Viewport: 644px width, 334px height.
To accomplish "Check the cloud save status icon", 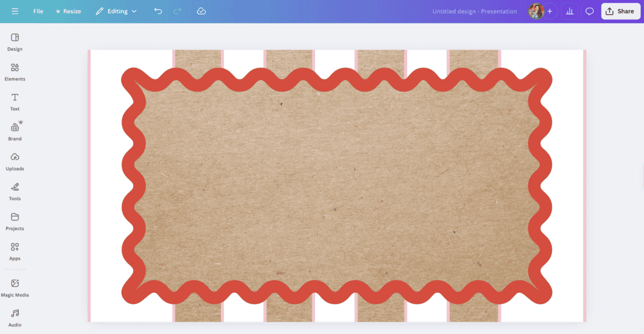I will pos(201,11).
